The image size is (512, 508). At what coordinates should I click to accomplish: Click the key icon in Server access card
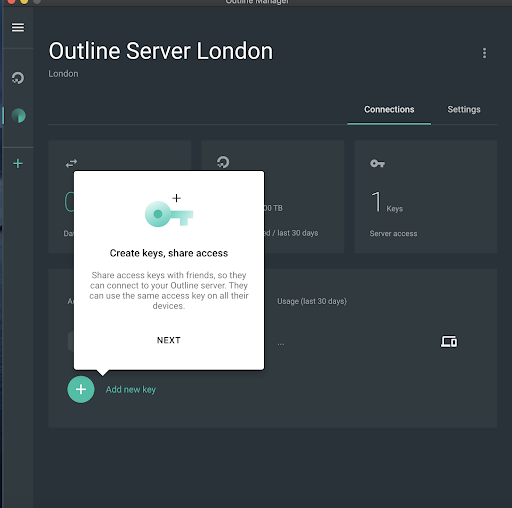coord(377,163)
